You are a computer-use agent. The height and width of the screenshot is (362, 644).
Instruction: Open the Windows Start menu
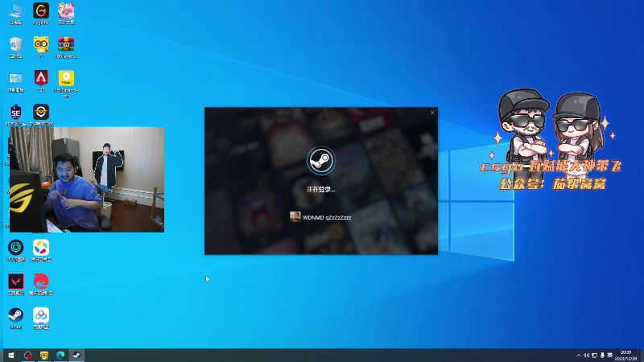(11, 355)
